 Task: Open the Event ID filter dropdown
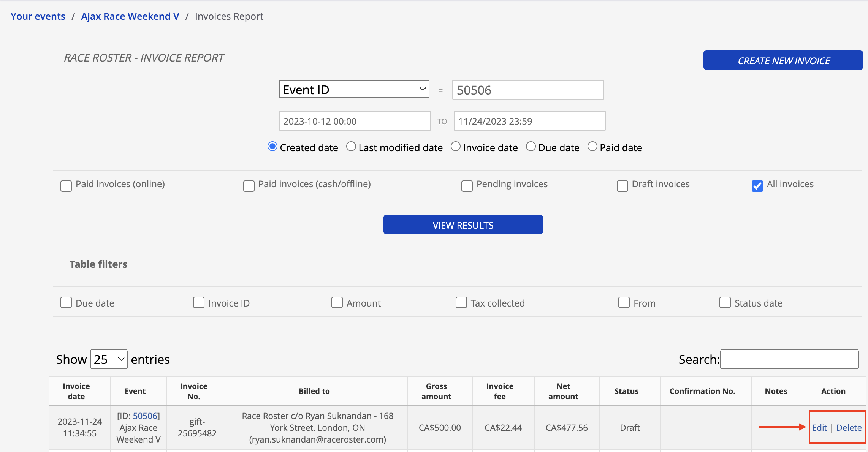(354, 89)
